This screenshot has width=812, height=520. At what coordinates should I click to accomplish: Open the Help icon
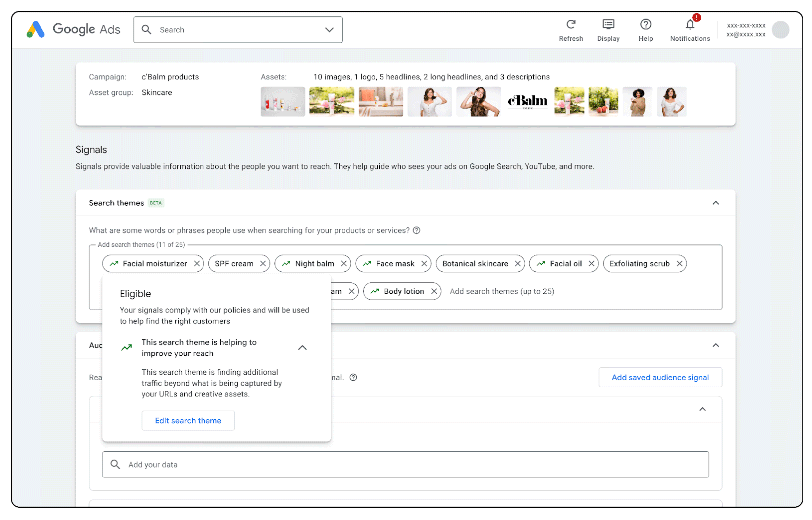[645, 24]
